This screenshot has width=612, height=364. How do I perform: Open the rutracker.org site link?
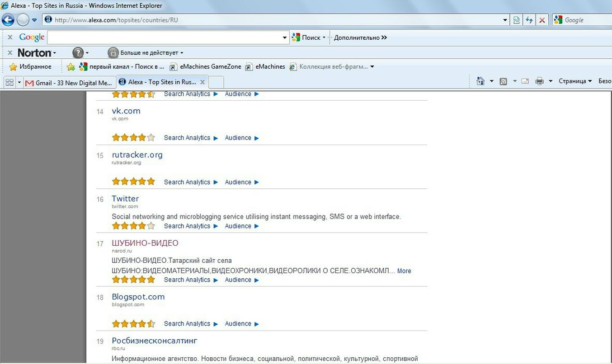click(137, 154)
